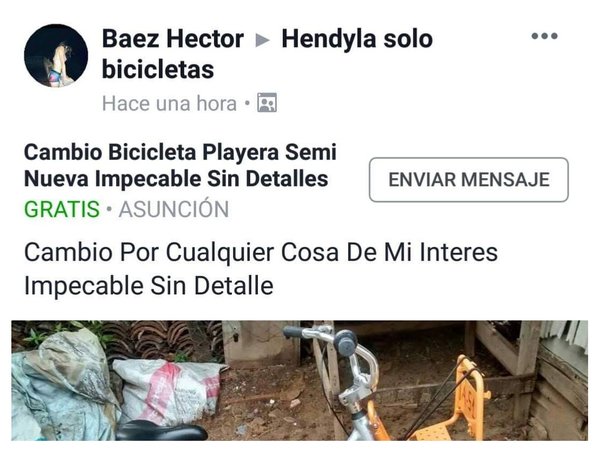This screenshot has width=600, height=450.
Task: Open the Hace una hora timestamp
Action: (169, 103)
